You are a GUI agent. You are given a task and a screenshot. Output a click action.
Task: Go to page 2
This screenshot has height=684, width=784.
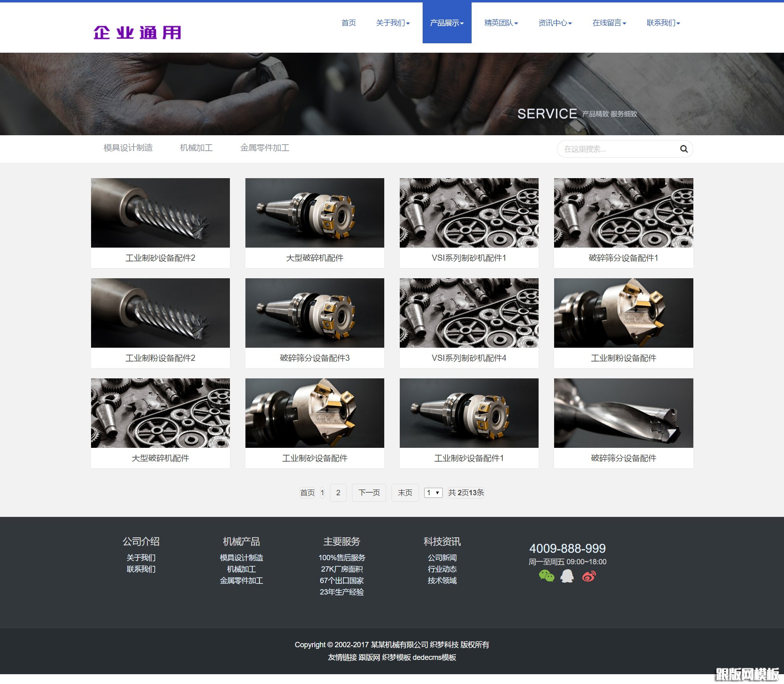[338, 493]
